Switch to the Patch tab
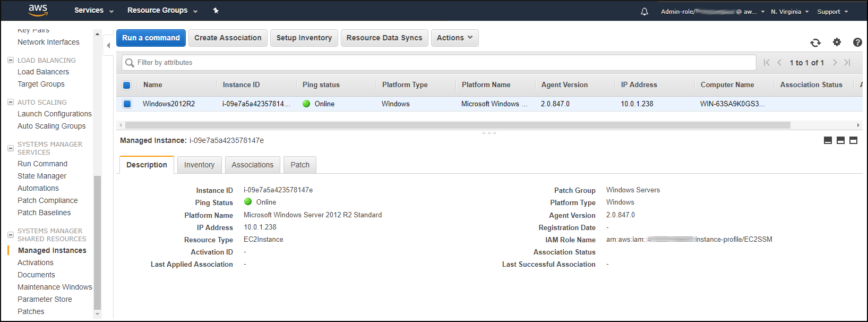The image size is (868, 322). [x=300, y=165]
